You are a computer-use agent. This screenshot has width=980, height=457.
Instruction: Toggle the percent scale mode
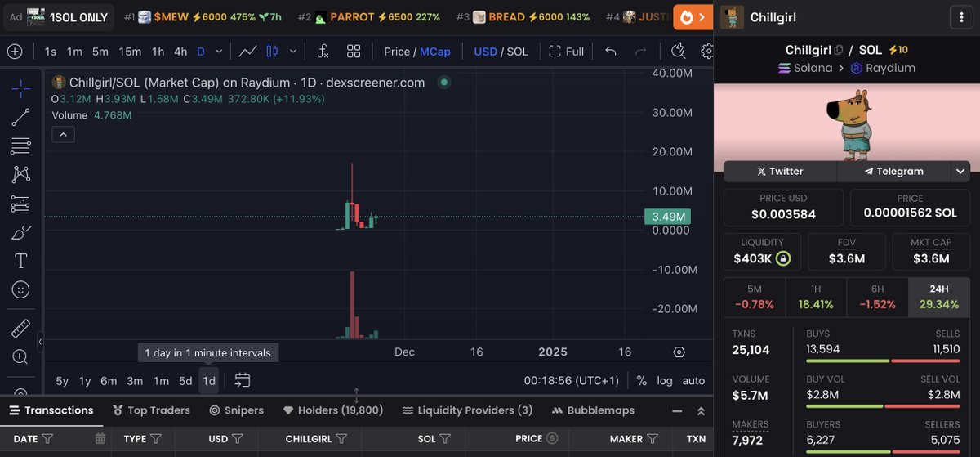[x=642, y=381]
